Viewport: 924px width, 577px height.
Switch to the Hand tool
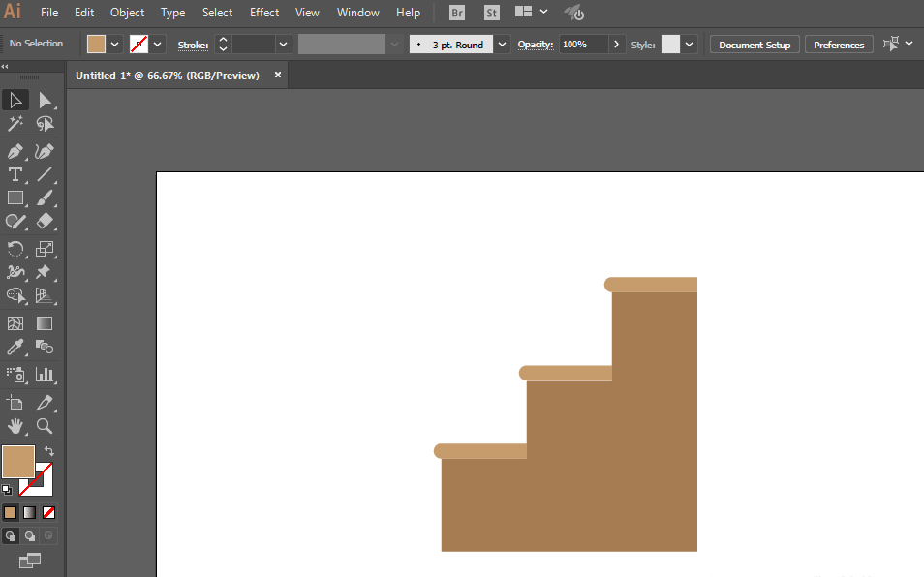(15, 426)
